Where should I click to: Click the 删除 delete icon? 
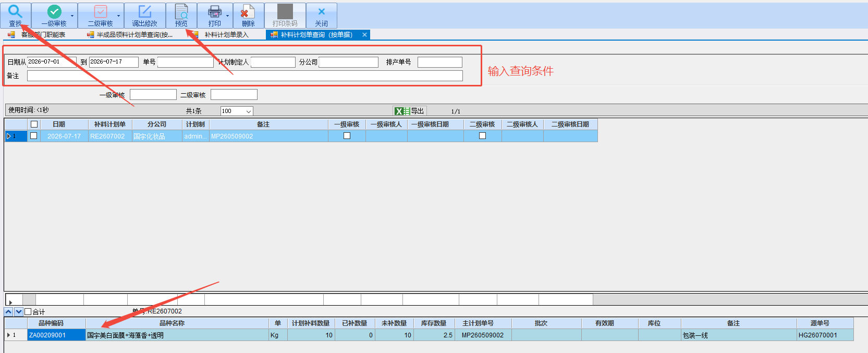pyautogui.click(x=248, y=11)
